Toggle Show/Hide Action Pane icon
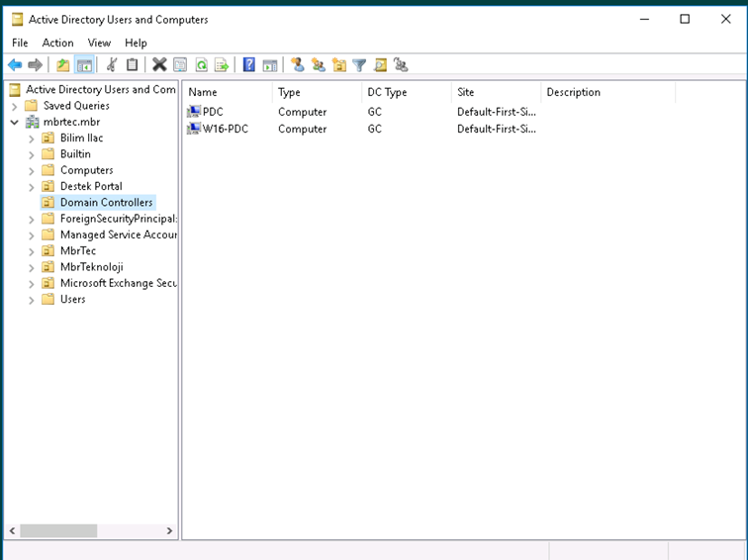Screen dimensions: 748x560 click(x=270, y=65)
